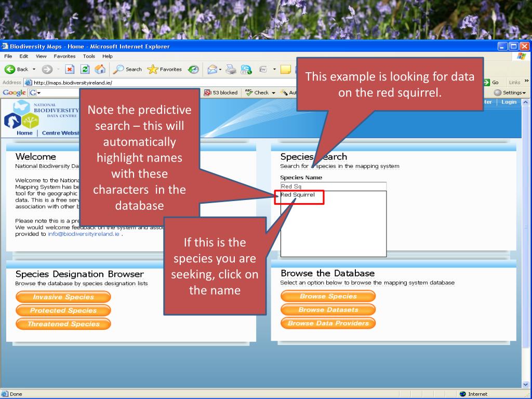Open the Edit menu
This screenshot has width=532, height=399.
pyautogui.click(x=23, y=56)
